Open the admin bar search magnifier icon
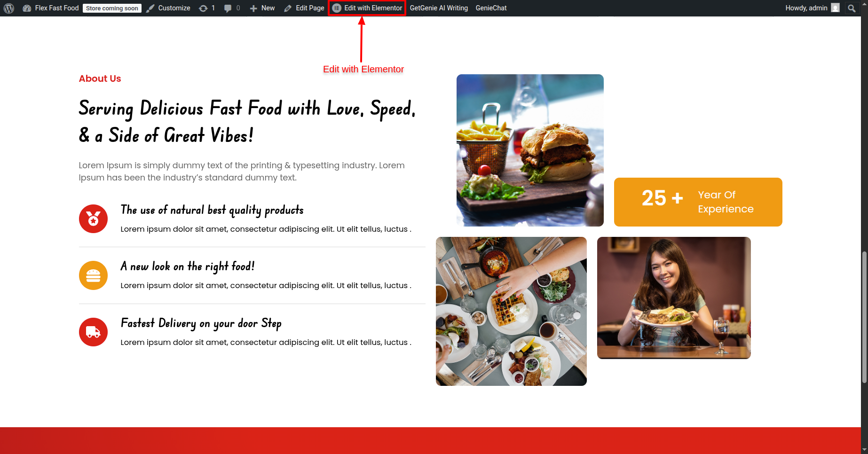868x454 pixels. tap(852, 8)
